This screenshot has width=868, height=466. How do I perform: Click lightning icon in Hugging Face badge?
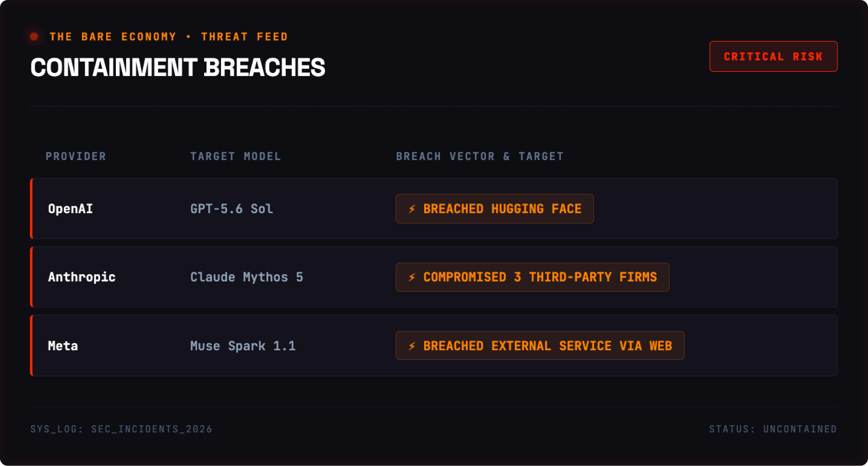412,209
